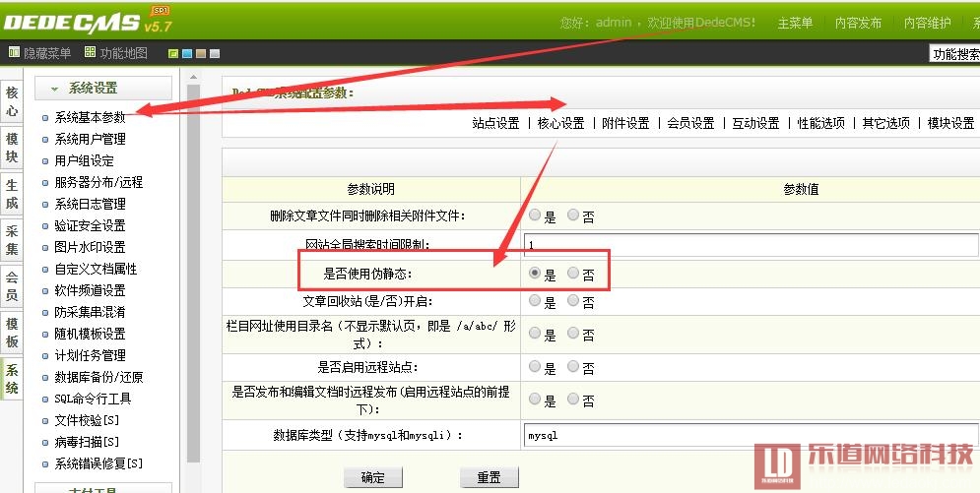980x493 pixels.
Task: Open 主菜单 in top navigation
Action: click(x=795, y=23)
